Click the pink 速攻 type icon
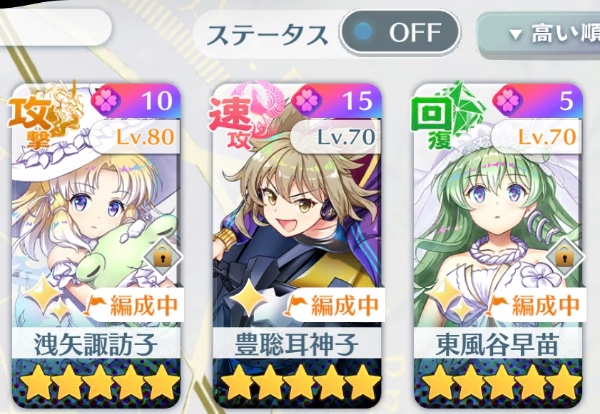Viewport: 600px width, 414px height. coord(245,116)
